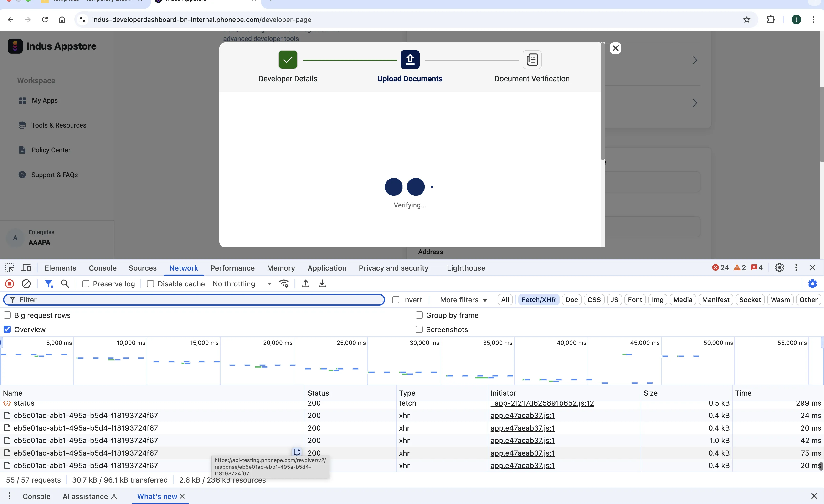Open DevTools three-dot customize menu
Viewport: 824px width, 504px height.
796,267
